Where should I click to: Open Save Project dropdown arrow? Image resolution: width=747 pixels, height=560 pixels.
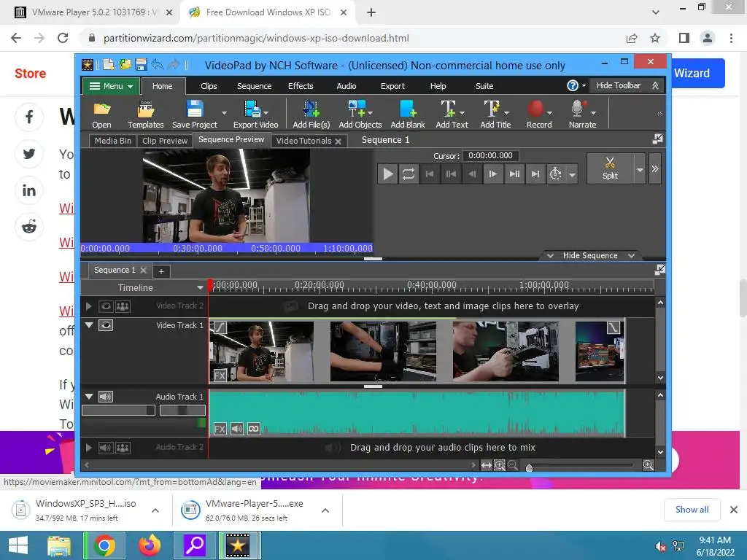(x=224, y=113)
